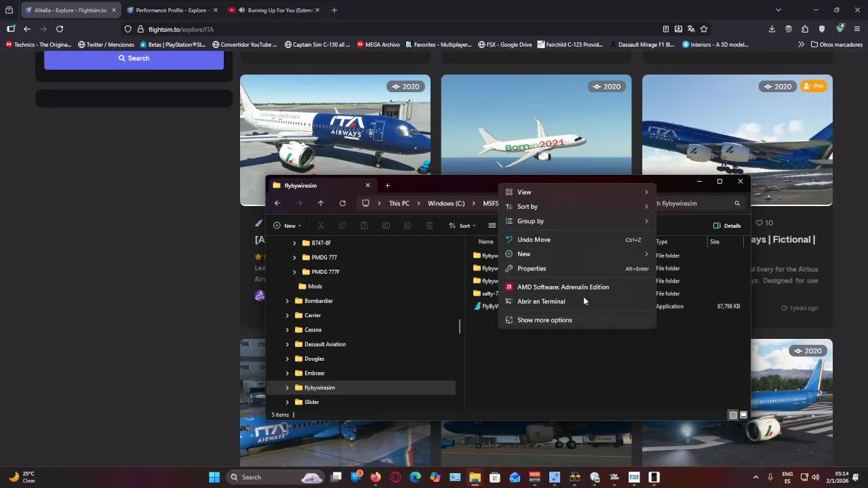Click Windows (C:) in the address breadcrumb

[446, 203]
